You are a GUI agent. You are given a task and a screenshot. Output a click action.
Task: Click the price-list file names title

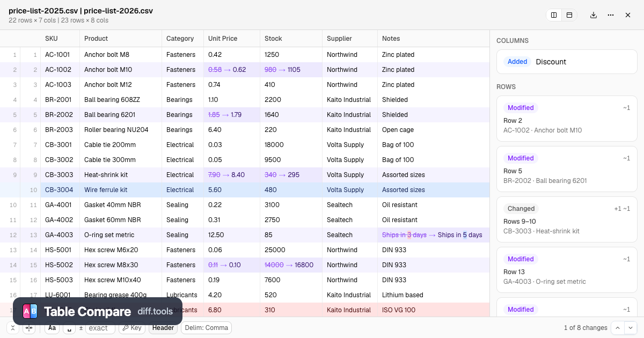(80, 11)
